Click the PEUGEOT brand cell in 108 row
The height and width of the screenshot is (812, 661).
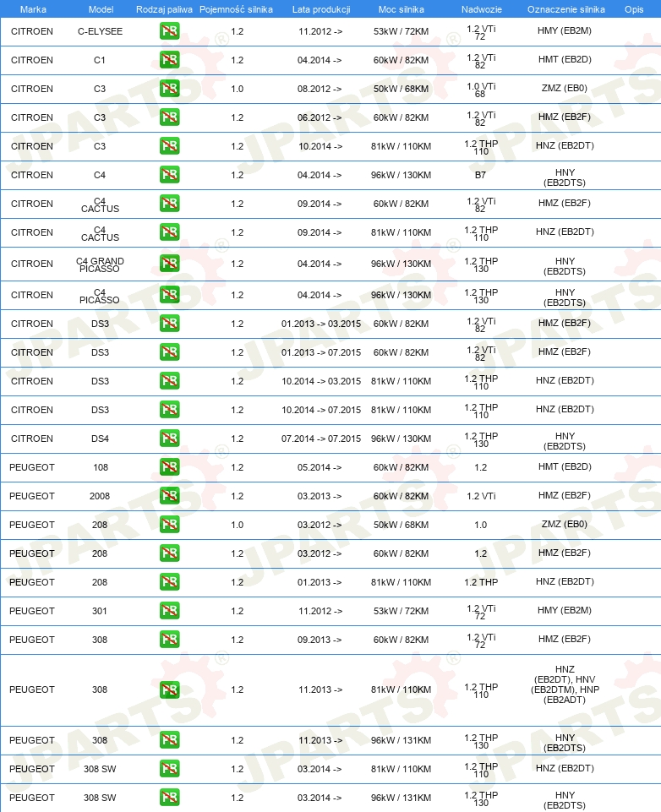click(32, 467)
